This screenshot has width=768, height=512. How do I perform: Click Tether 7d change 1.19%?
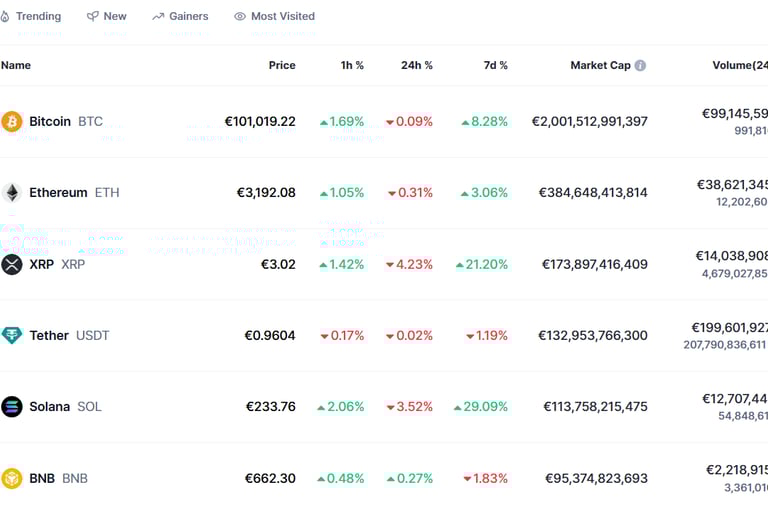487,336
